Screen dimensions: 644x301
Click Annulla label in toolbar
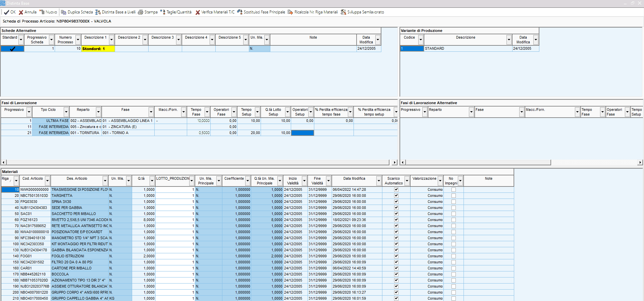pos(31,12)
